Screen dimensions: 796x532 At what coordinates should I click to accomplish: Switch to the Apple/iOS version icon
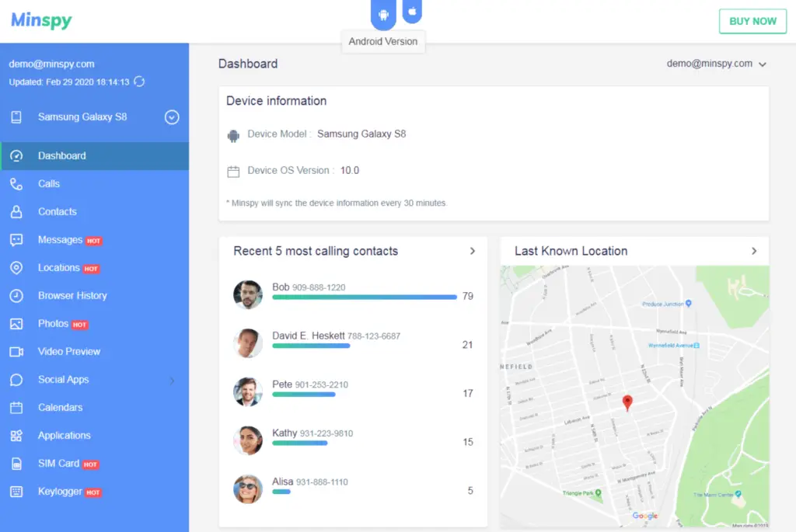coord(412,10)
